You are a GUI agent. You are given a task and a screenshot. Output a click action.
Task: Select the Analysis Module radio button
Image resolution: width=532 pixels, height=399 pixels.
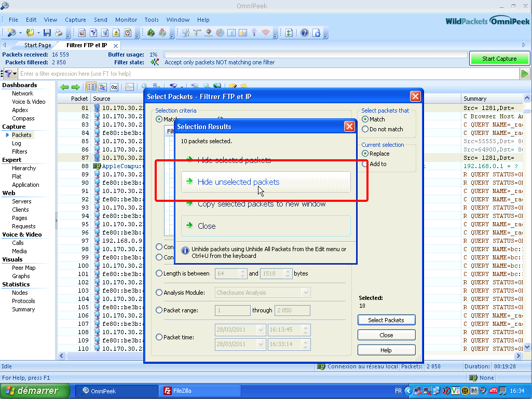coord(159,292)
